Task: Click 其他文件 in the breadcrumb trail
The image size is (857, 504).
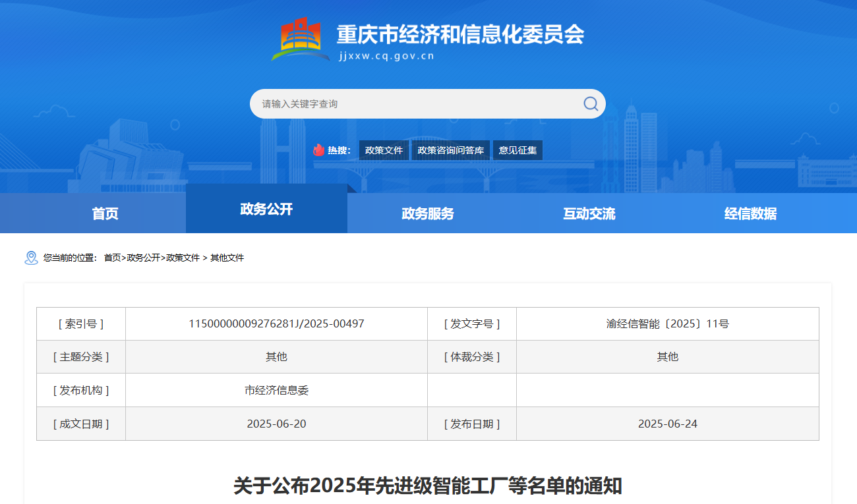Action: click(x=227, y=258)
